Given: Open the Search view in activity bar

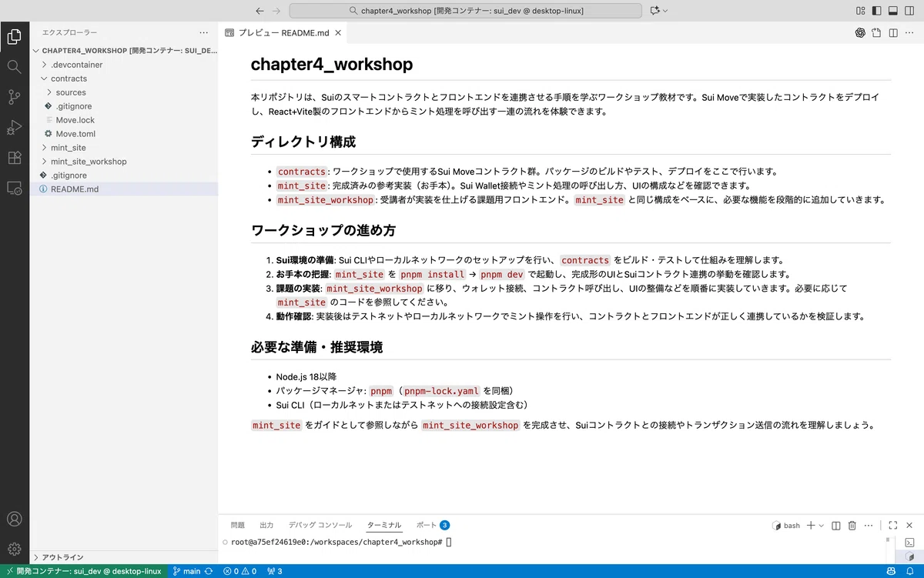Looking at the screenshot, I should [x=14, y=66].
